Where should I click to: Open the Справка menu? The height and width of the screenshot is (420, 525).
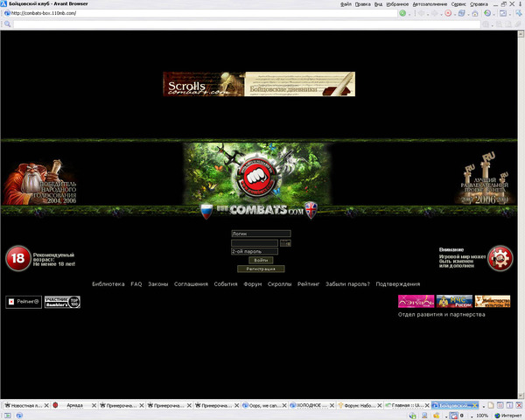(x=479, y=4)
